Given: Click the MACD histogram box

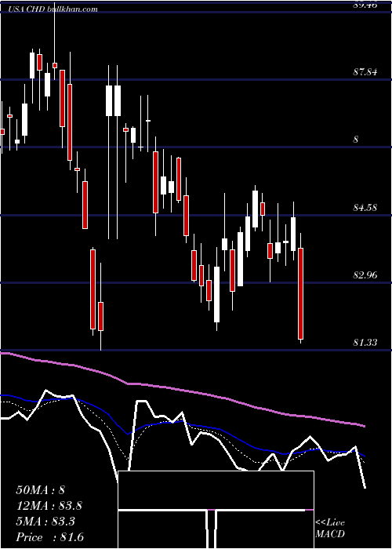Looking at the screenshot, I should coord(216,510).
